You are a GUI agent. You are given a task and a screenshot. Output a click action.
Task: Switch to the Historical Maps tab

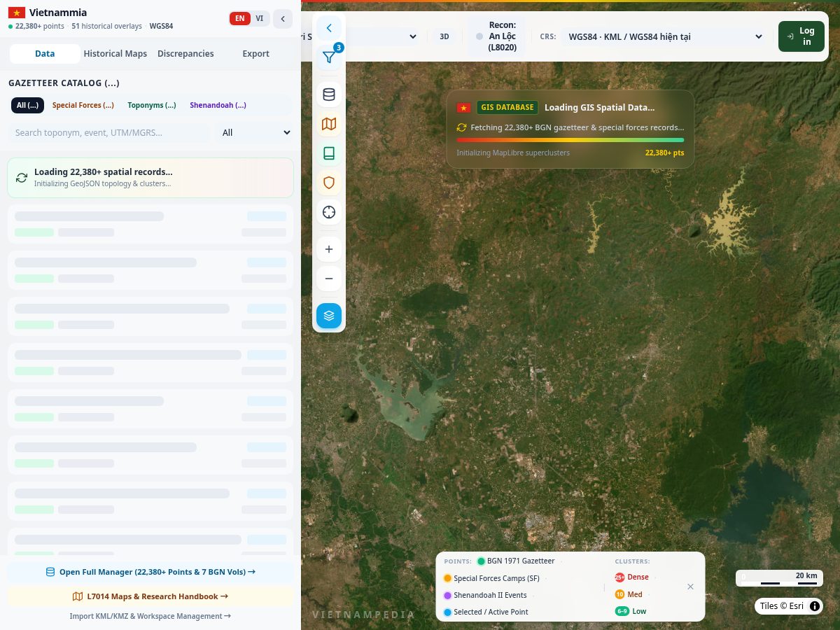click(115, 54)
